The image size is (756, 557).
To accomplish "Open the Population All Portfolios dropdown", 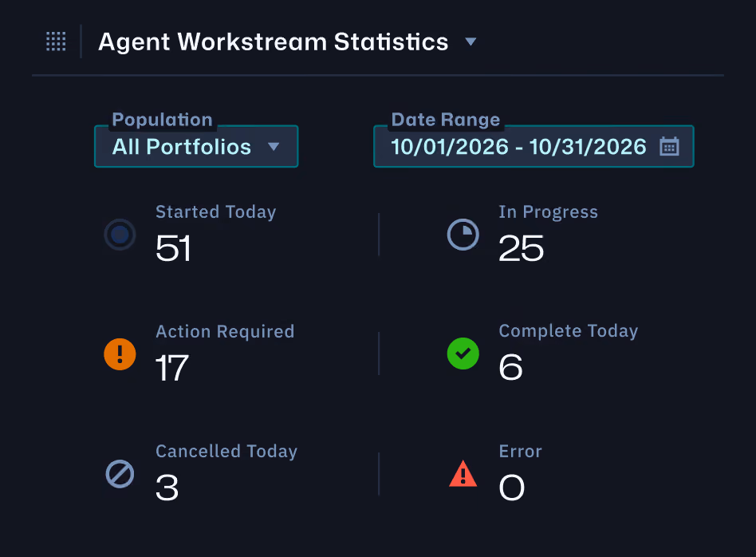I will point(196,146).
